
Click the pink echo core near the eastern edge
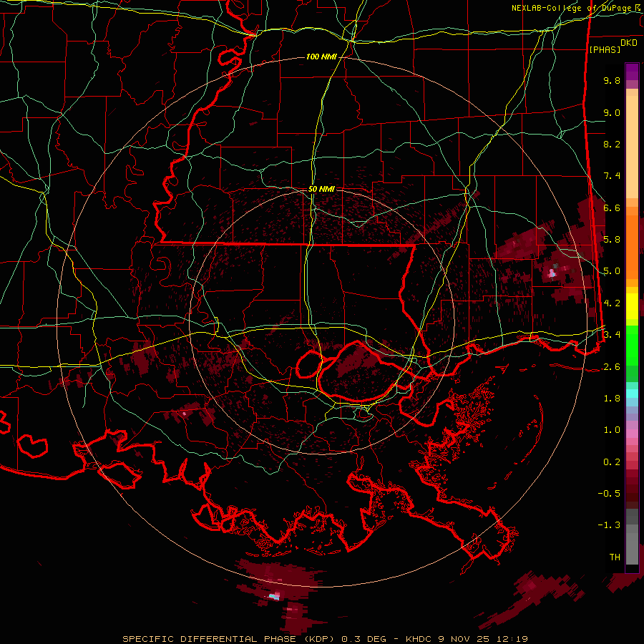click(552, 273)
